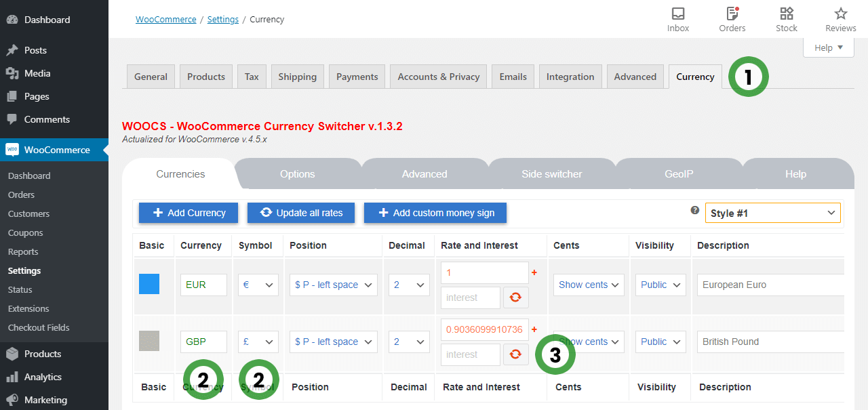Viewport: 868px width, 410px height.
Task: Open the GBP decimal dropdown
Action: click(x=409, y=342)
